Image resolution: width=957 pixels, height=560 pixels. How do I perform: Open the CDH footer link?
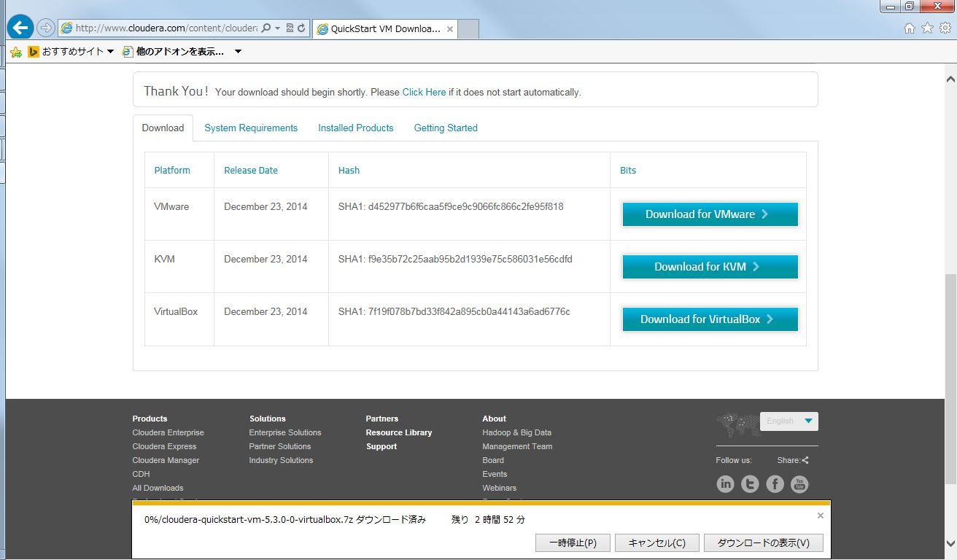(x=141, y=474)
